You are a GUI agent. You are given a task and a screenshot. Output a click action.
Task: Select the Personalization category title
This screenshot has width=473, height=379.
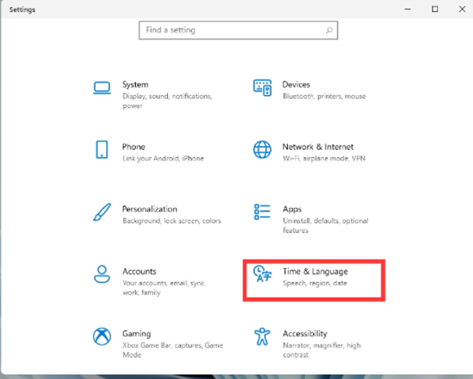click(150, 209)
